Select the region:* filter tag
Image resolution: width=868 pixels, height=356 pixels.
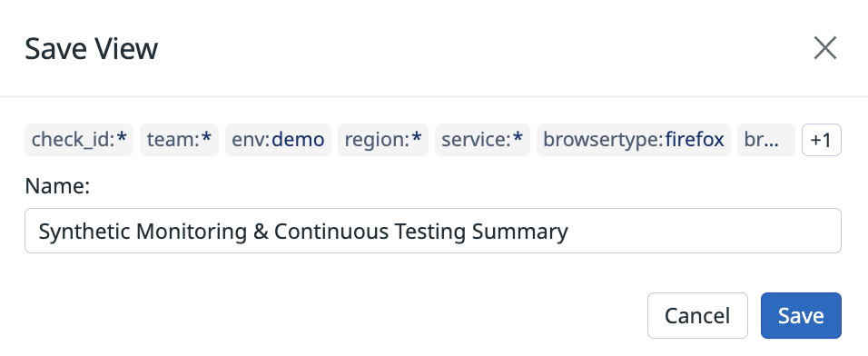tap(383, 140)
